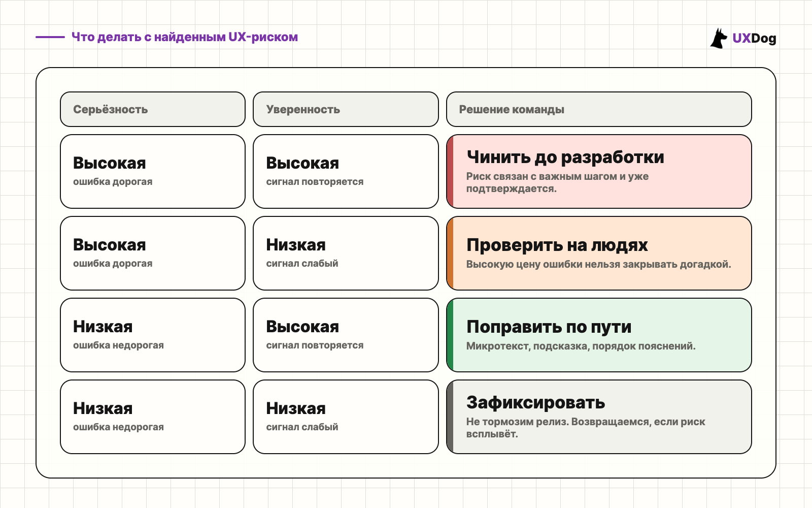The image size is (812, 508).
Task: Click the orange stripe on 'Проверить на людях' card
Action: coord(450,253)
